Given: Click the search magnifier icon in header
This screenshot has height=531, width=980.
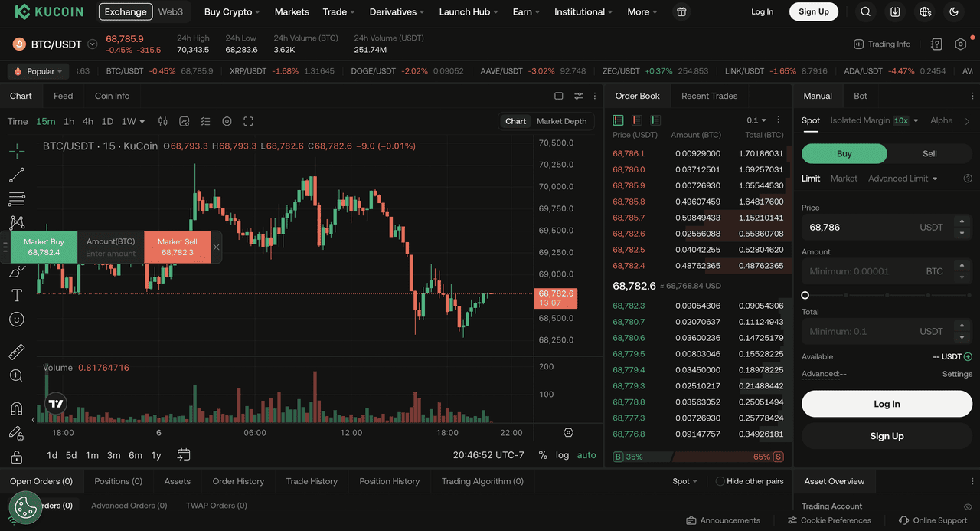Looking at the screenshot, I should click(x=865, y=11).
